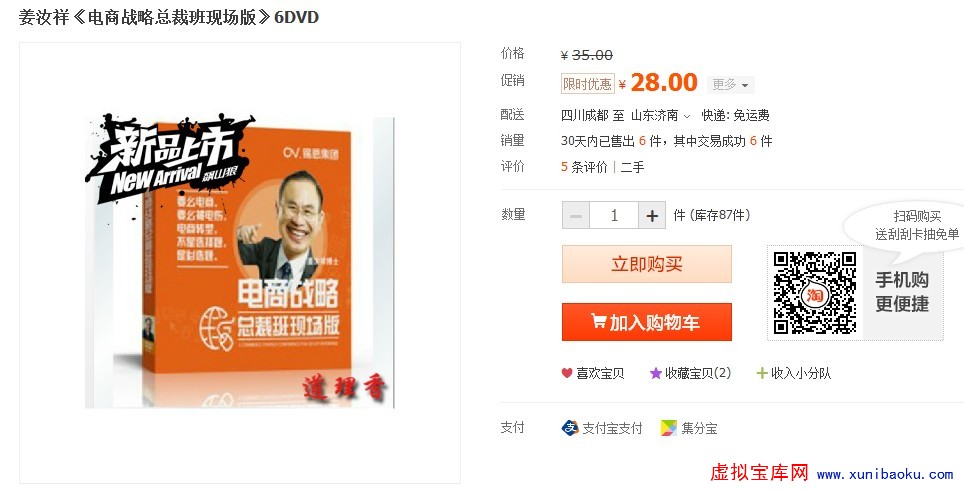The image size is (964, 491).
Task: Click the 支付宝支付 payment link
Action: click(x=612, y=428)
